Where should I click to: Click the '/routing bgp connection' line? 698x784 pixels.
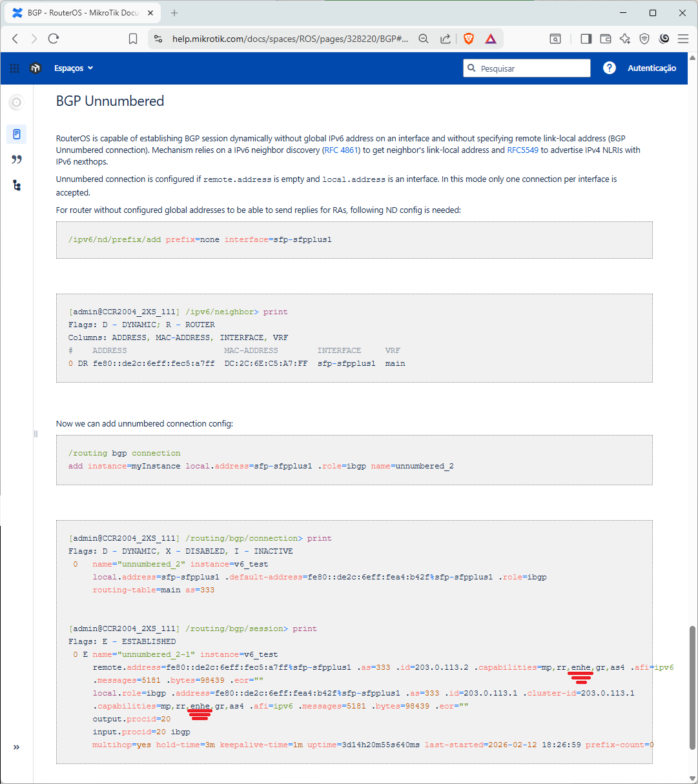[x=125, y=453]
